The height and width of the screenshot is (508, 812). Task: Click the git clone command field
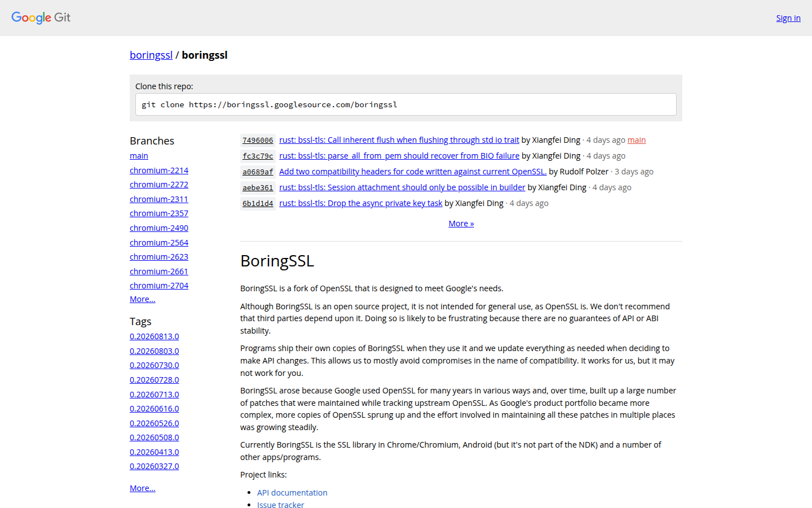[x=406, y=104]
